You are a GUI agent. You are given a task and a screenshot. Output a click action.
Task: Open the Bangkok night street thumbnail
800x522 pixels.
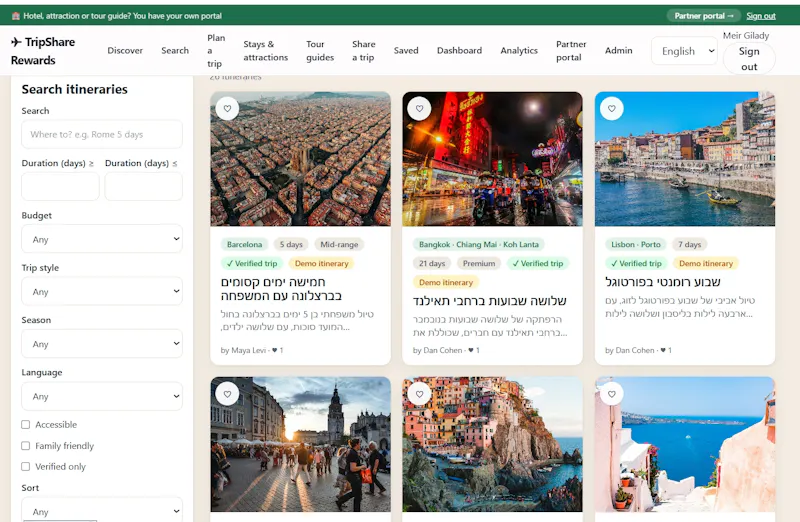(x=492, y=159)
